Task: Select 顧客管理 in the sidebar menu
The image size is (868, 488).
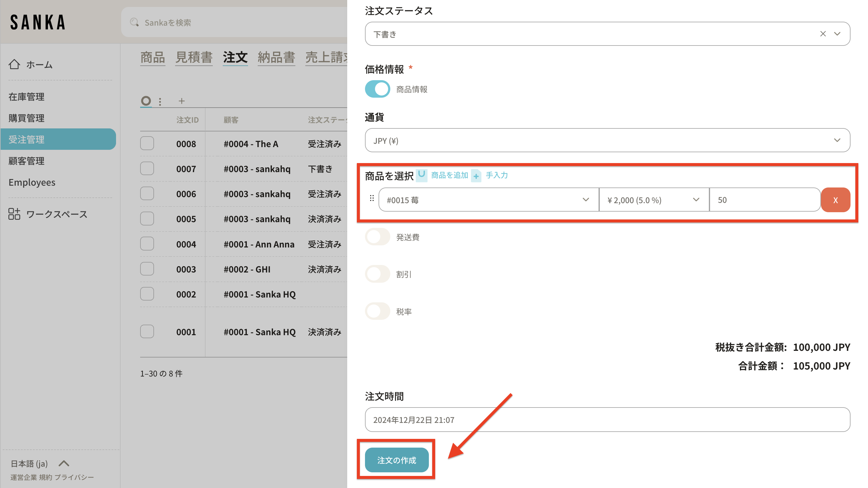Action: [26, 161]
